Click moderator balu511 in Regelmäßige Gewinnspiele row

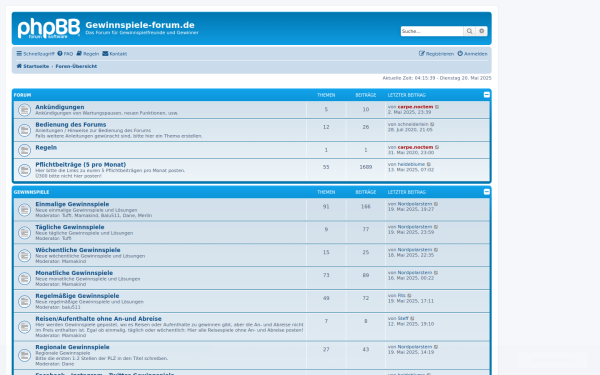point(71,307)
